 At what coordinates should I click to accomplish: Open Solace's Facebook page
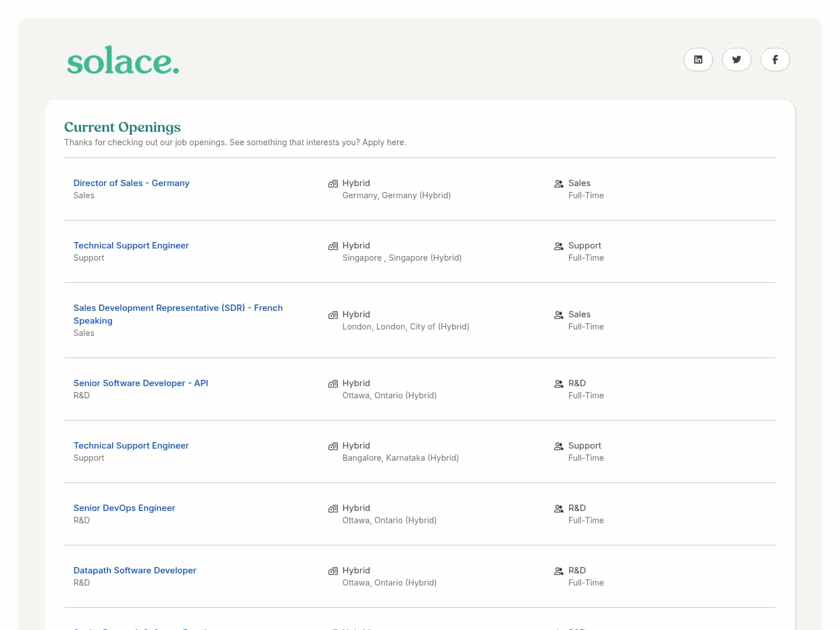[x=775, y=60]
